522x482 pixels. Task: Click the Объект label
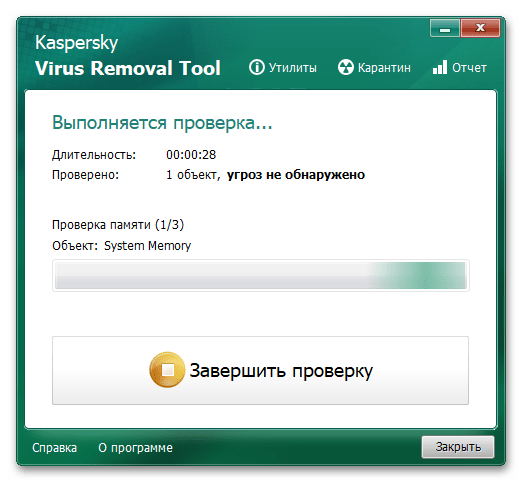pyautogui.click(x=75, y=246)
